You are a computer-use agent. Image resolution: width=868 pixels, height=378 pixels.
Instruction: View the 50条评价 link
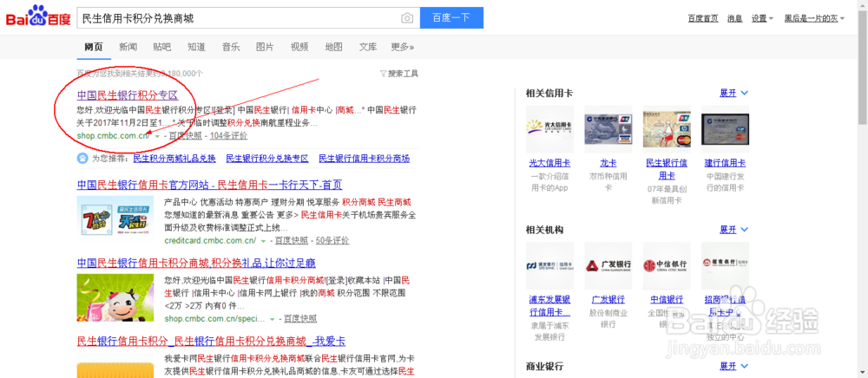(332, 241)
